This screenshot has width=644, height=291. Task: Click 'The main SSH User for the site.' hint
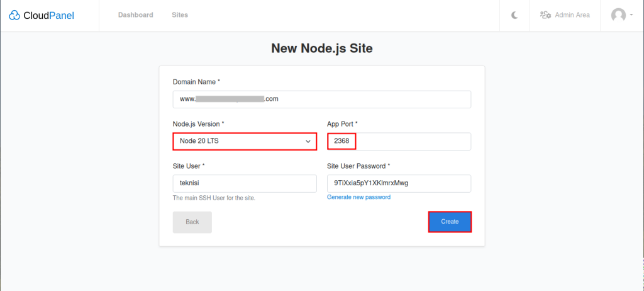pos(214,198)
